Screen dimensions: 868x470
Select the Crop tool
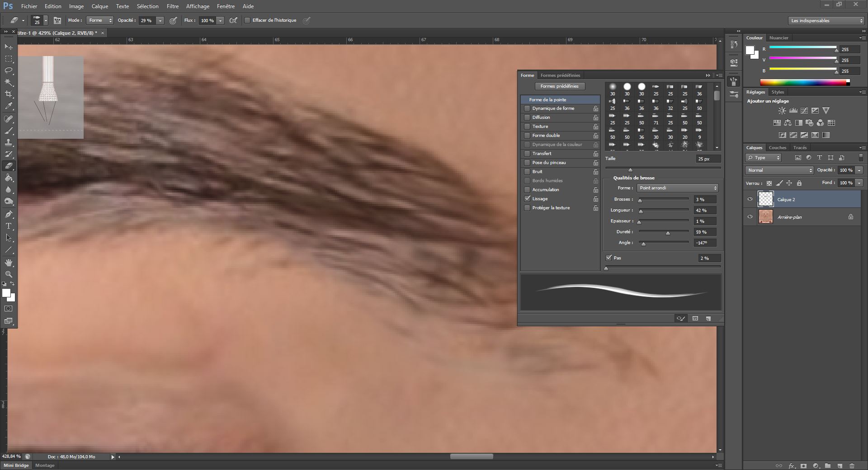pos(9,94)
